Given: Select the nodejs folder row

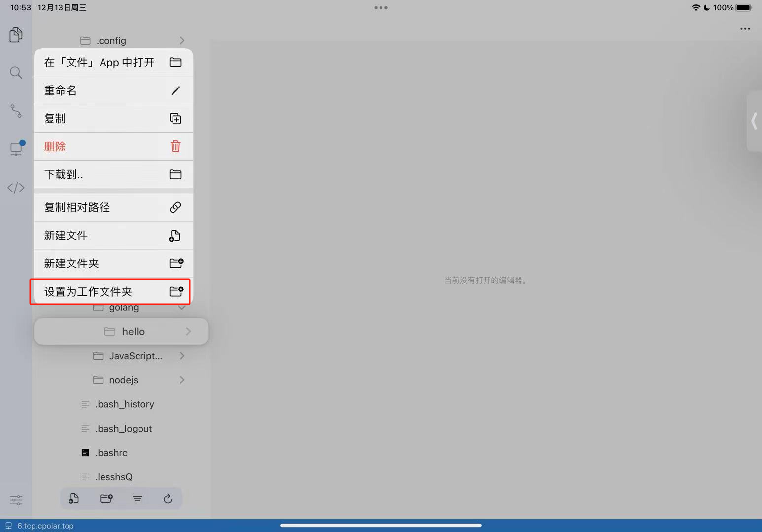Looking at the screenshot, I should coord(121,380).
